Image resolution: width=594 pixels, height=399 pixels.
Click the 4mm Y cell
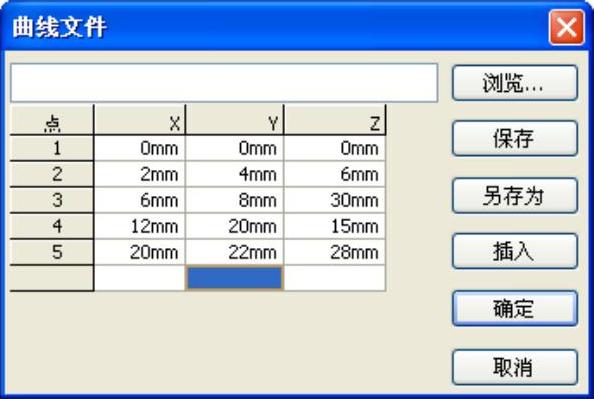(235, 174)
